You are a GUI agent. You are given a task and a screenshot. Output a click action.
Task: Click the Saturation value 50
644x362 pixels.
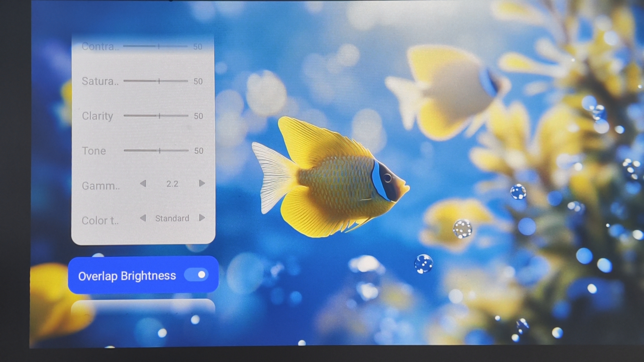pos(198,81)
